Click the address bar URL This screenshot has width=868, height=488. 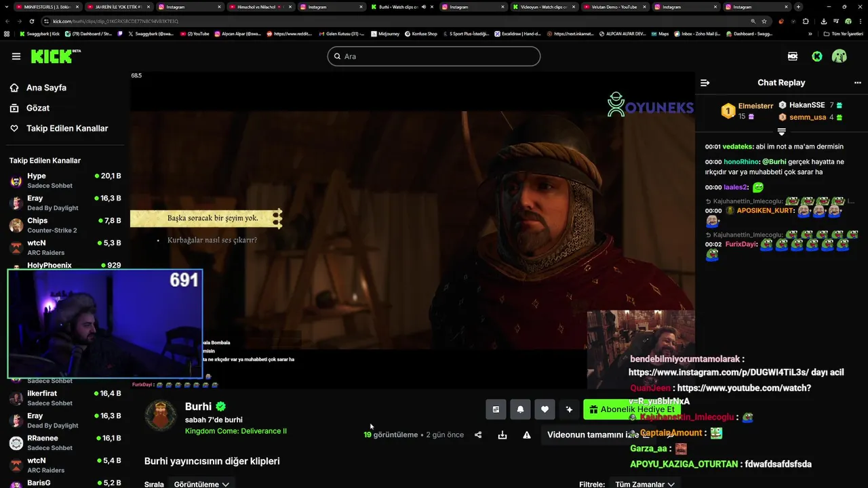115,21
